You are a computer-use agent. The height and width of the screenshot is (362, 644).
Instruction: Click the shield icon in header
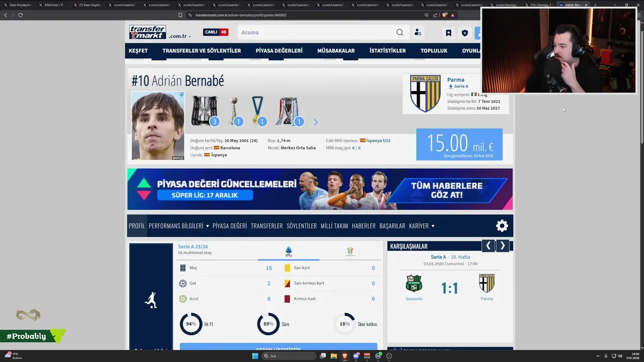click(464, 33)
